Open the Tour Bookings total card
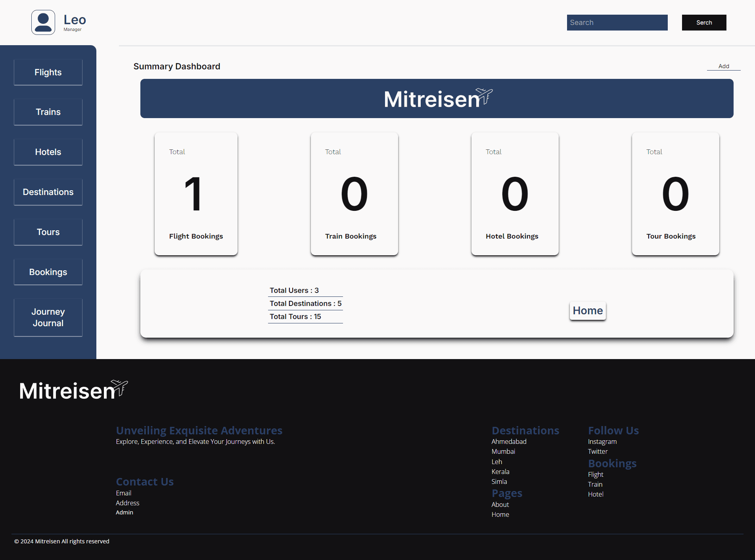 (676, 194)
